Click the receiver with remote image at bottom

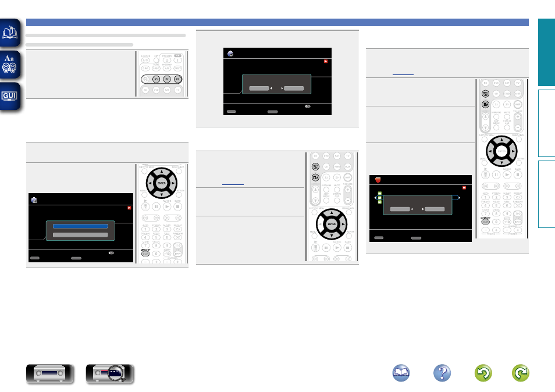point(111,374)
